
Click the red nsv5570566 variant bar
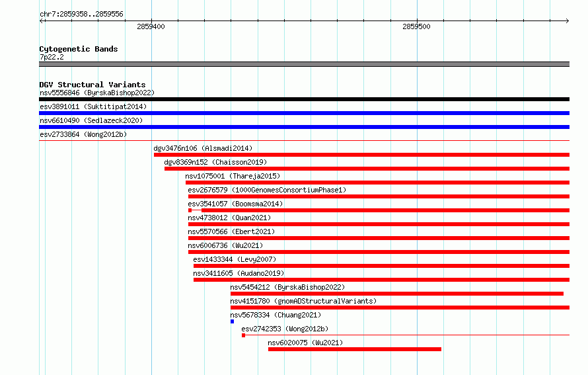(379, 238)
